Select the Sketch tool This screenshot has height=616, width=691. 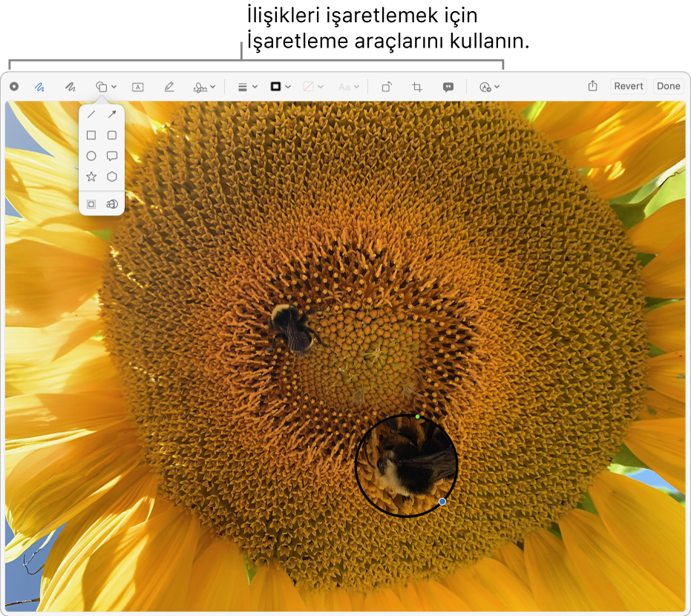[39, 87]
